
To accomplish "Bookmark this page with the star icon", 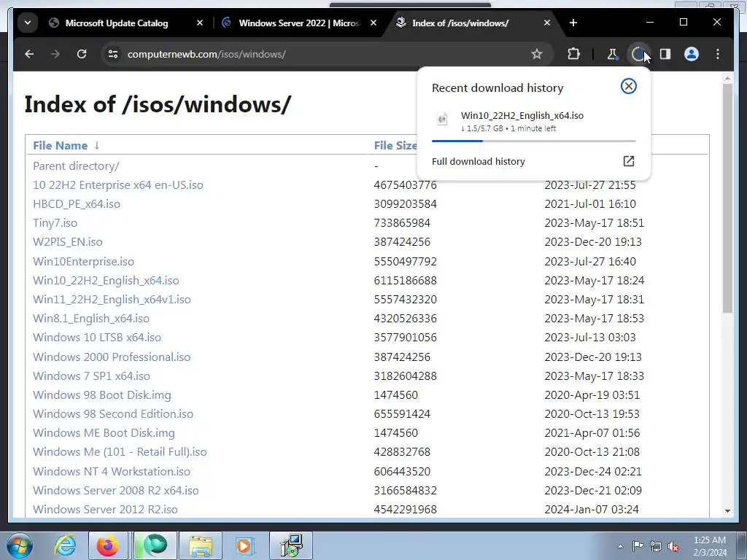I will (x=537, y=54).
